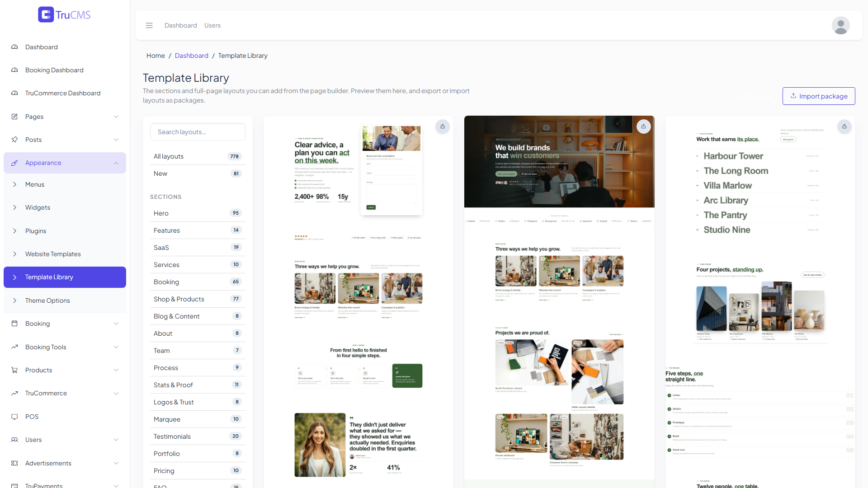This screenshot has height=488, width=868.
Task: Open the user avatar menu
Action: (x=840, y=26)
